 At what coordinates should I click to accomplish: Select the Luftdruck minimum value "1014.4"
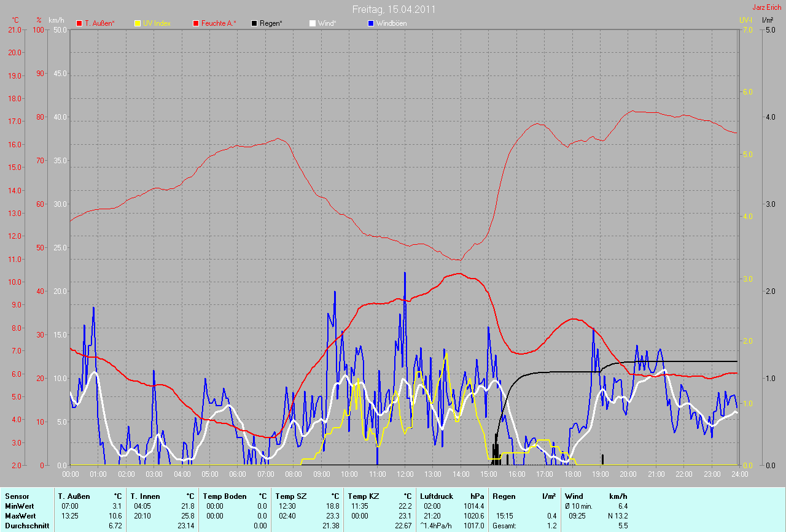click(x=474, y=506)
